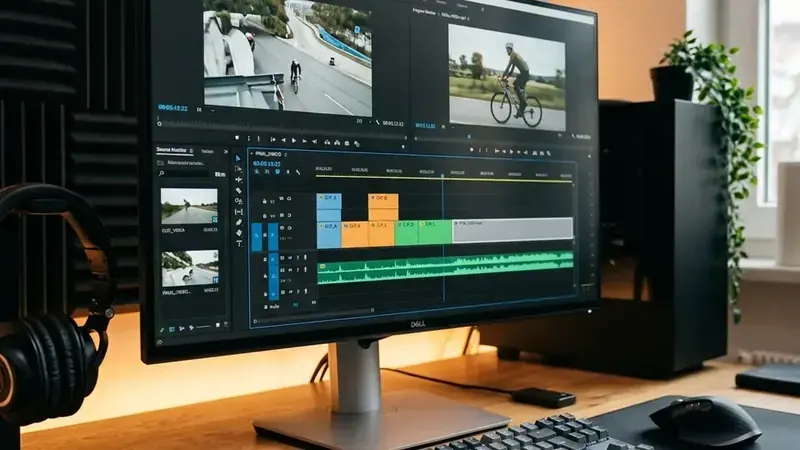The width and height of the screenshot is (800, 450).
Task: Toggle the middle video track's eye visibility
Action: pyautogui.click(x=289, y=215)
